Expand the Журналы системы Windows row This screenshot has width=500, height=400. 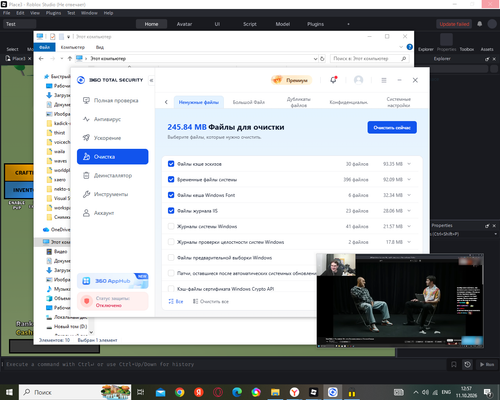tap(409, 226)
